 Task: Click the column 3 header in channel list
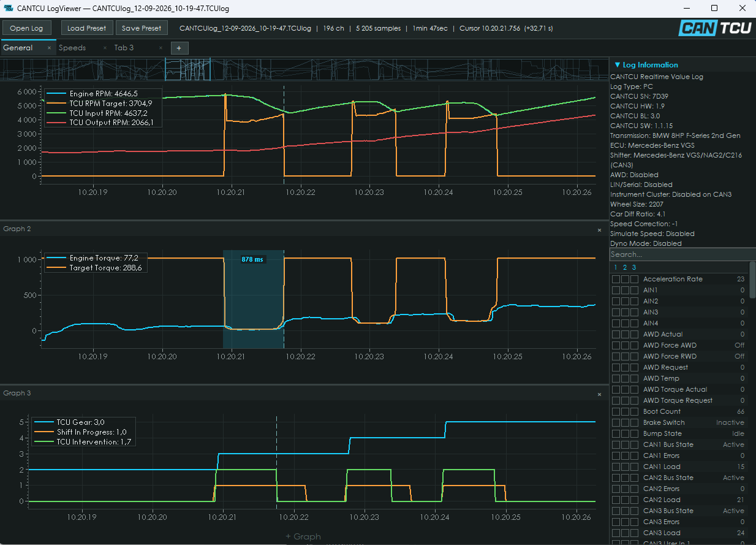[634, 267]
